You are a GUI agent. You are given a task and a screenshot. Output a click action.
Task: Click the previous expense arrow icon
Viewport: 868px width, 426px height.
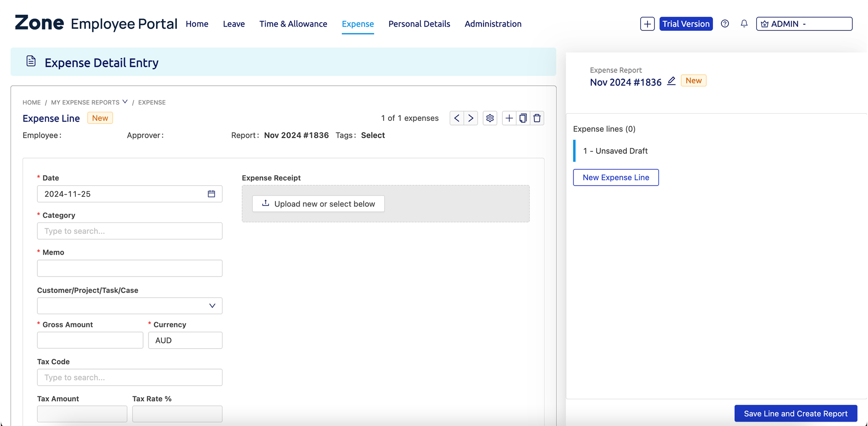(457, 118)
